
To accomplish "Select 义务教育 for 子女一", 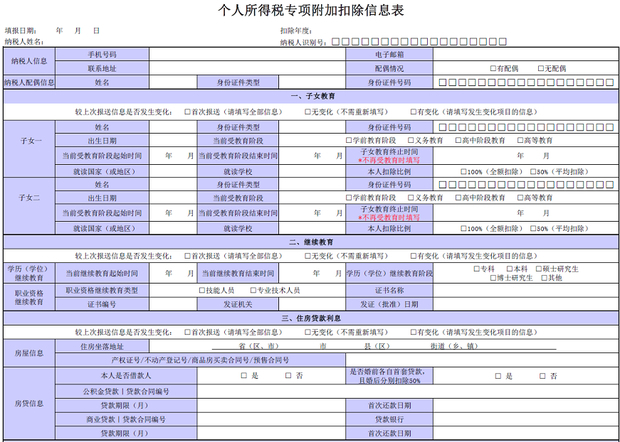I will pos(411,140).
